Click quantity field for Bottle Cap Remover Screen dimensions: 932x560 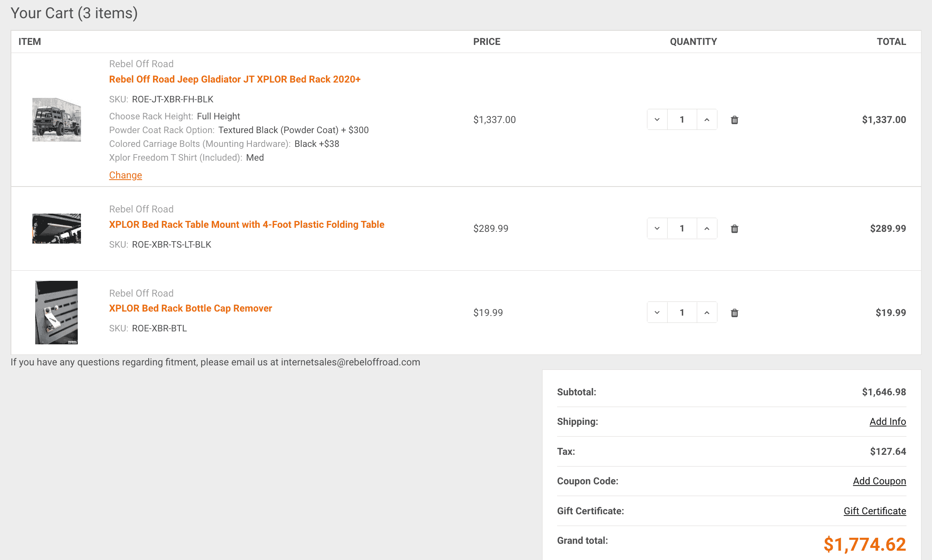click(682, 312)
